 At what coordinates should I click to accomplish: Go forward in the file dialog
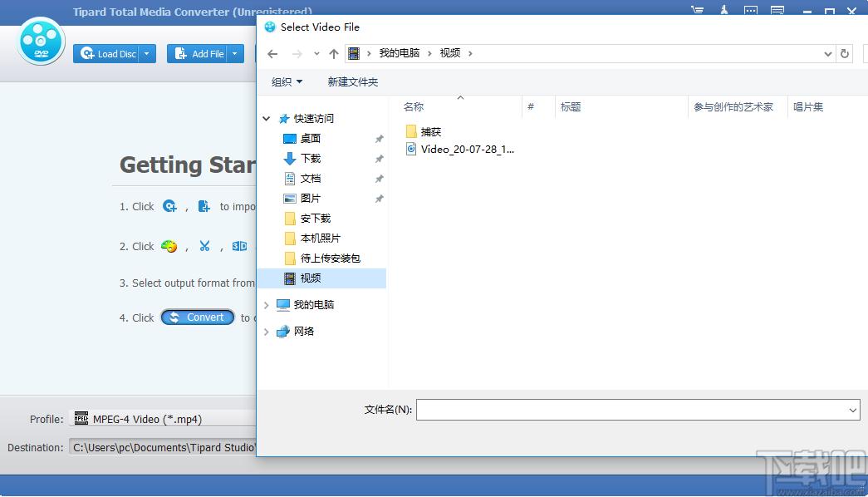tap(297, 54)
